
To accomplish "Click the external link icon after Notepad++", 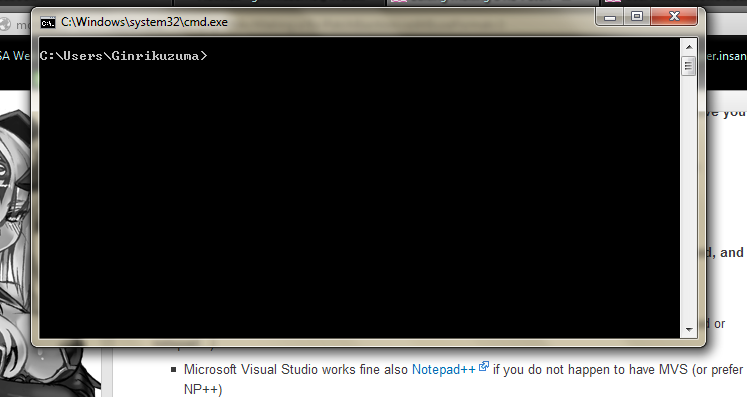I will [x=484, y=366].
